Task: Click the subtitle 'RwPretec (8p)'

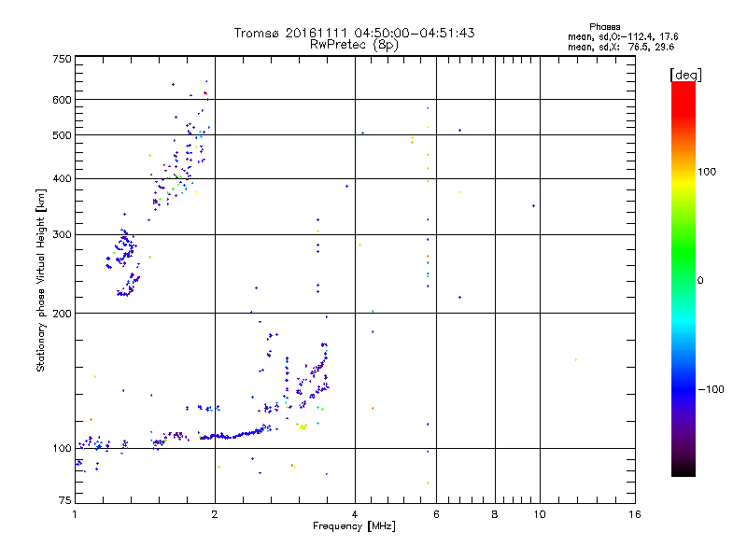Action: coord(355,45)
